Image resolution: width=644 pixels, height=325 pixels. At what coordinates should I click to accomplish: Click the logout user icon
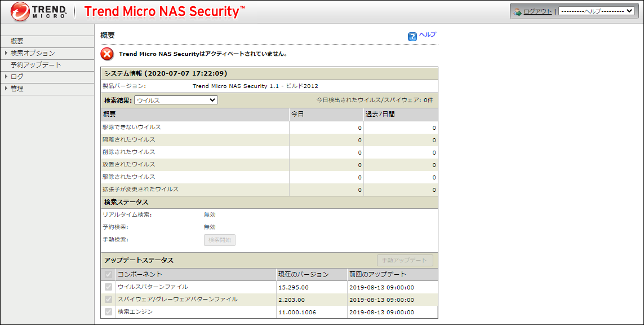coord(517,11)
